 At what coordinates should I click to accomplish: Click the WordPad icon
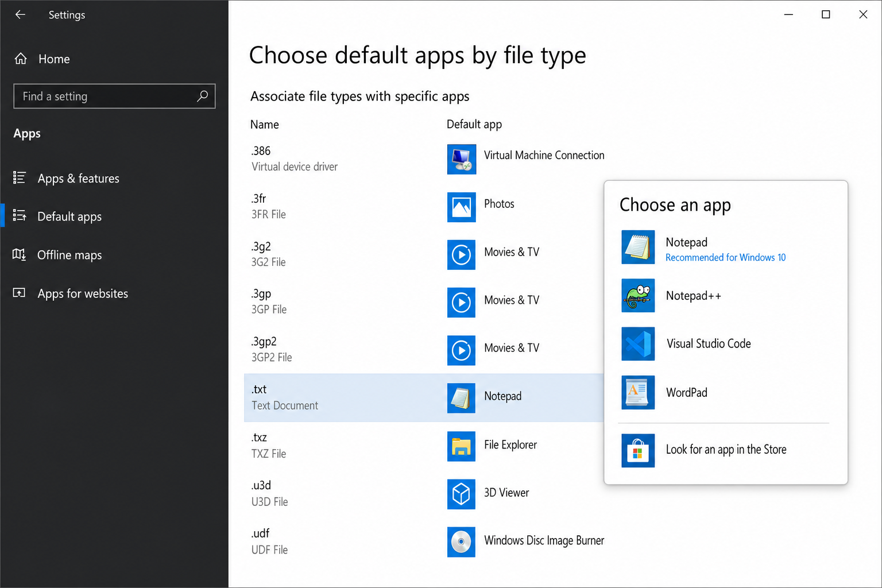click(x=638, y=393)
